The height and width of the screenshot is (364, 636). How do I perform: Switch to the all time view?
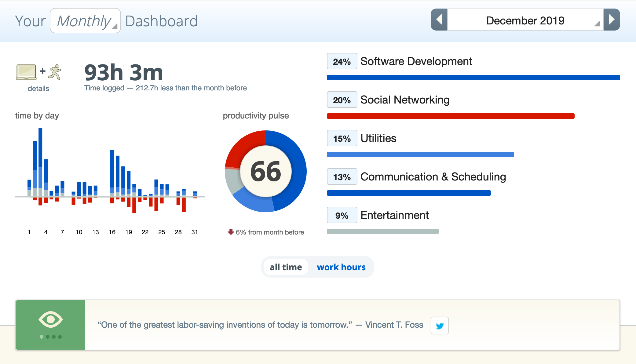pos(286,267)
